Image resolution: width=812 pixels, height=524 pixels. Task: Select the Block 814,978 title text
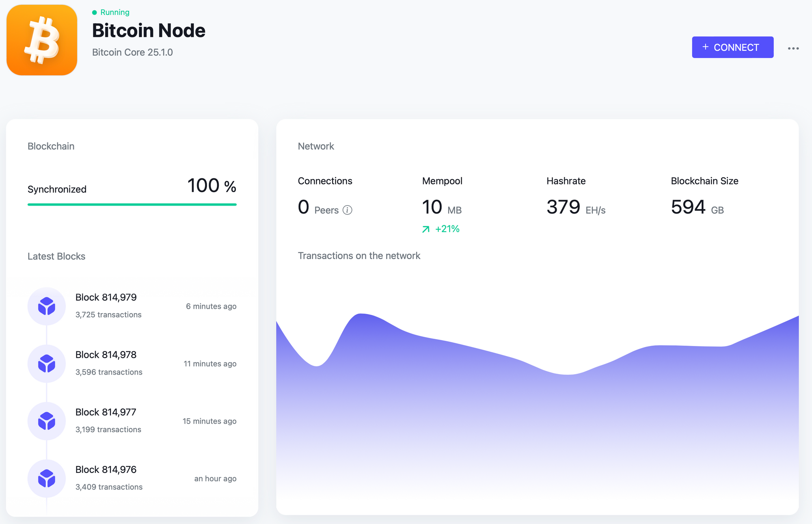106,355
